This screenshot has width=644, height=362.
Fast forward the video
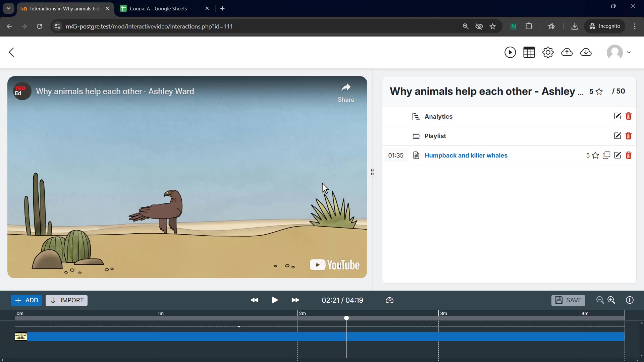[x=295, y=300]
